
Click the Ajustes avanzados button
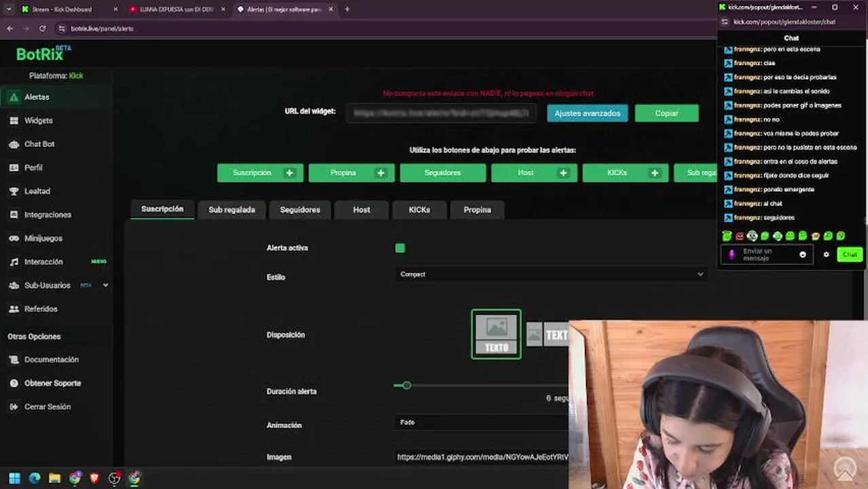click(x=587, y=113)
